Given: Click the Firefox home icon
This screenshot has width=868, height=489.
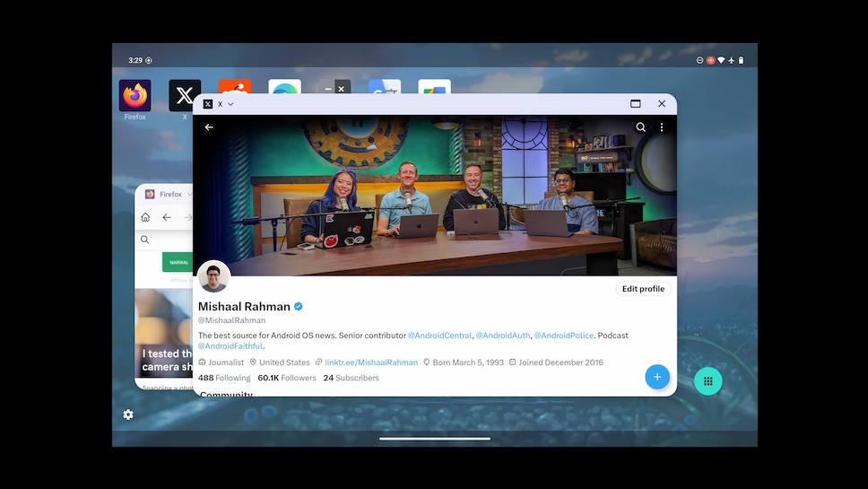Looking at the screenshot, I should [x=145, y=217].
